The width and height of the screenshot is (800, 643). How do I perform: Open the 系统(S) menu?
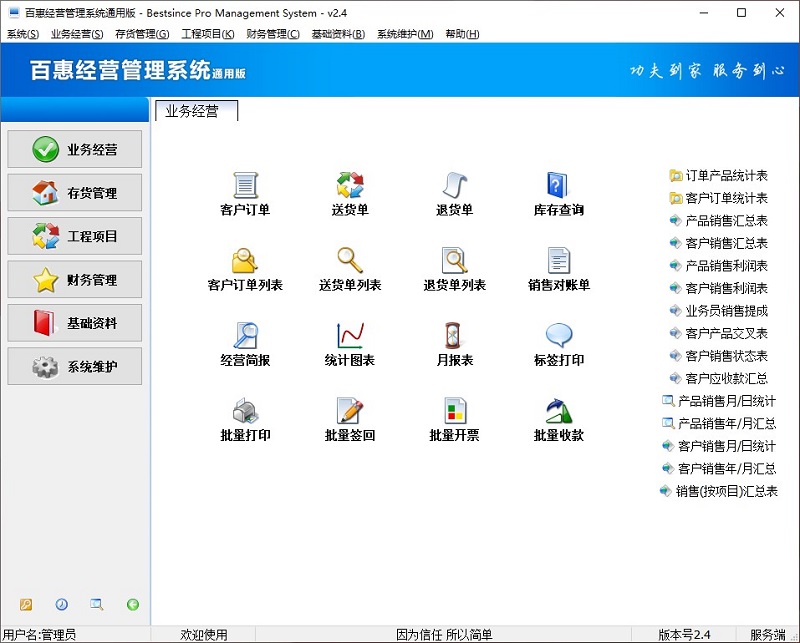(23, 34)
